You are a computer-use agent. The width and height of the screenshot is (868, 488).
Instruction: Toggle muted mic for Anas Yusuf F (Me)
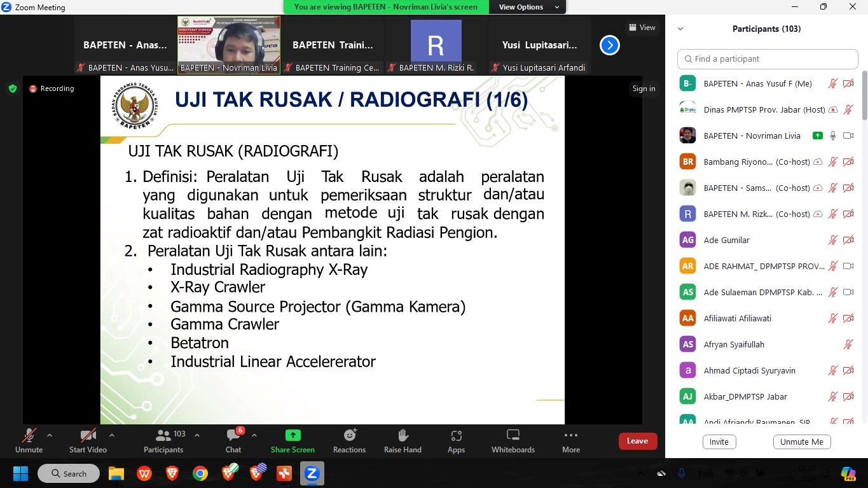click(x=833, y=83)
